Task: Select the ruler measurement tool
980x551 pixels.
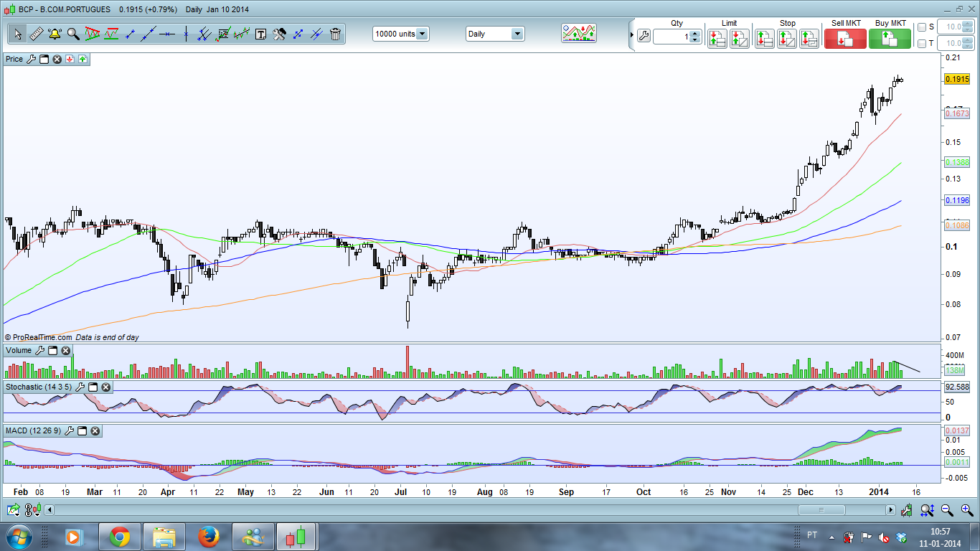Action: coord(36,34)
